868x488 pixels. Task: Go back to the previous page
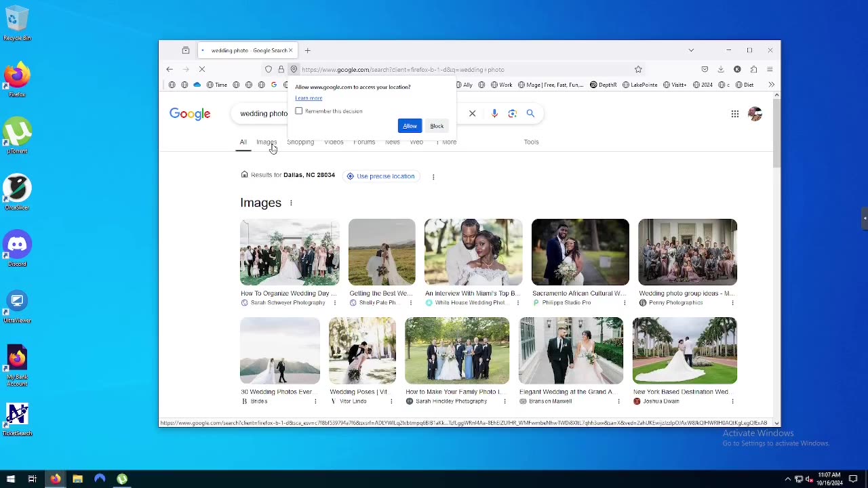(170, 69)
